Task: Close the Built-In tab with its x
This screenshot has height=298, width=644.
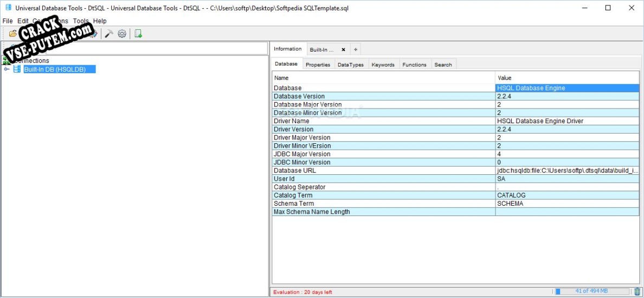Action: (343, 50)
